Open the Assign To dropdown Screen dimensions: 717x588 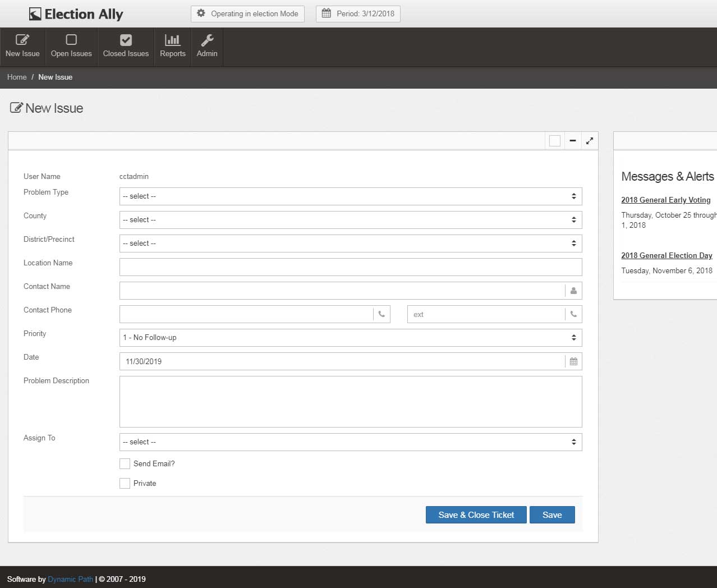pos(351,442)
